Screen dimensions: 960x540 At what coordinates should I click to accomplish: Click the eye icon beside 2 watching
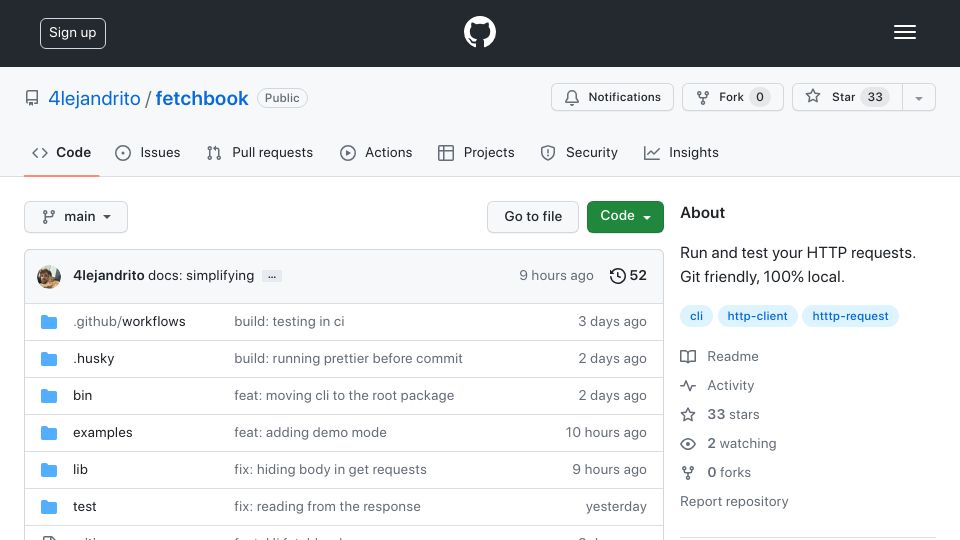(x=688, y=444)
